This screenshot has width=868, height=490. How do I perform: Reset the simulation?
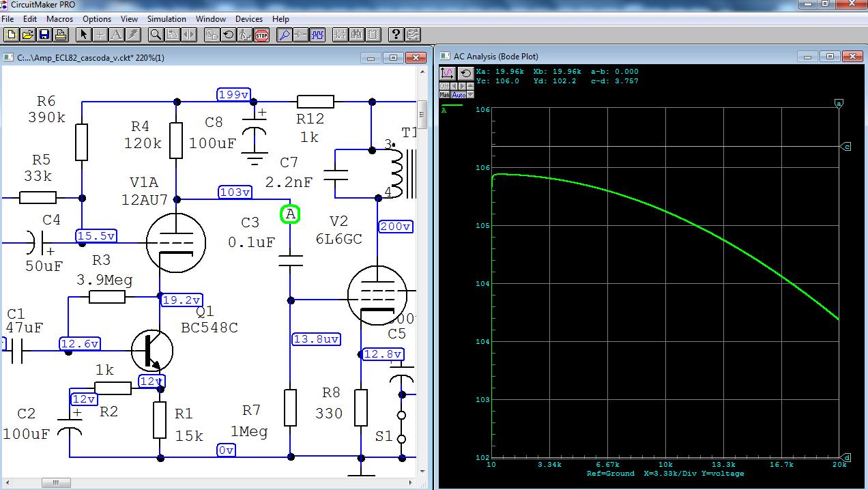(x=229, y=35)
